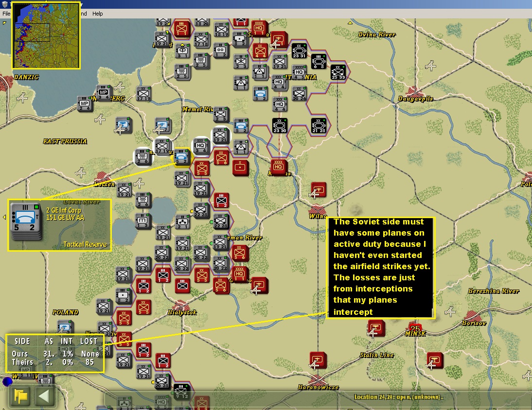Select the red artillery brigade with X marking

coord(240,168)
